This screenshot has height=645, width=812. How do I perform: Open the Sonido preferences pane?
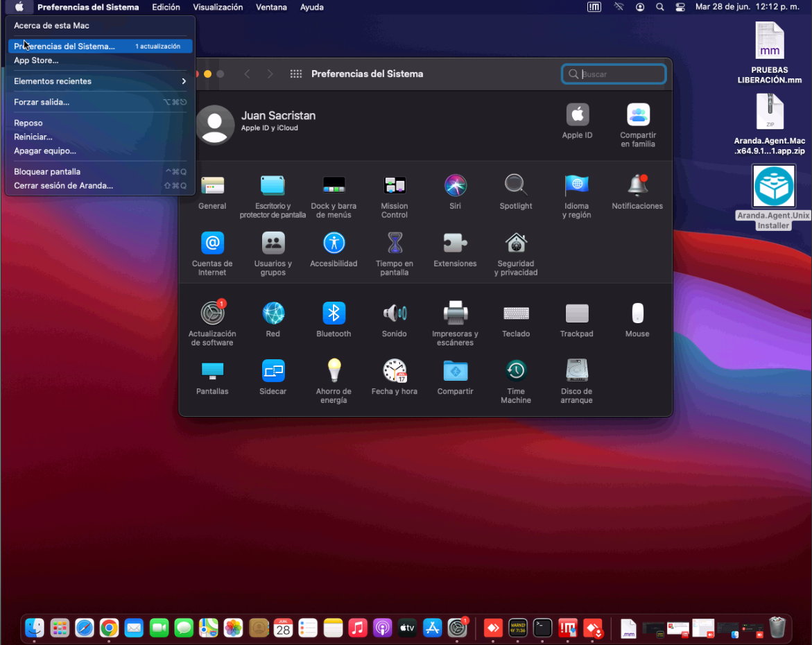(x=395, y=313)
